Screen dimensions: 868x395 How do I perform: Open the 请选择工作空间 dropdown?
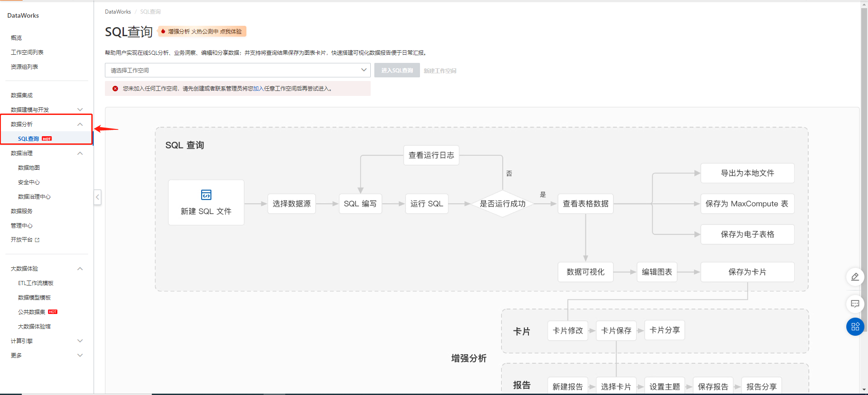[x=238, y=70]
